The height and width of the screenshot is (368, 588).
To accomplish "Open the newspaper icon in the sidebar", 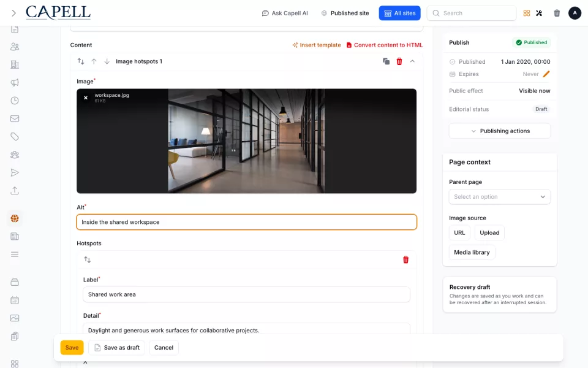I will tap(15, 237).
